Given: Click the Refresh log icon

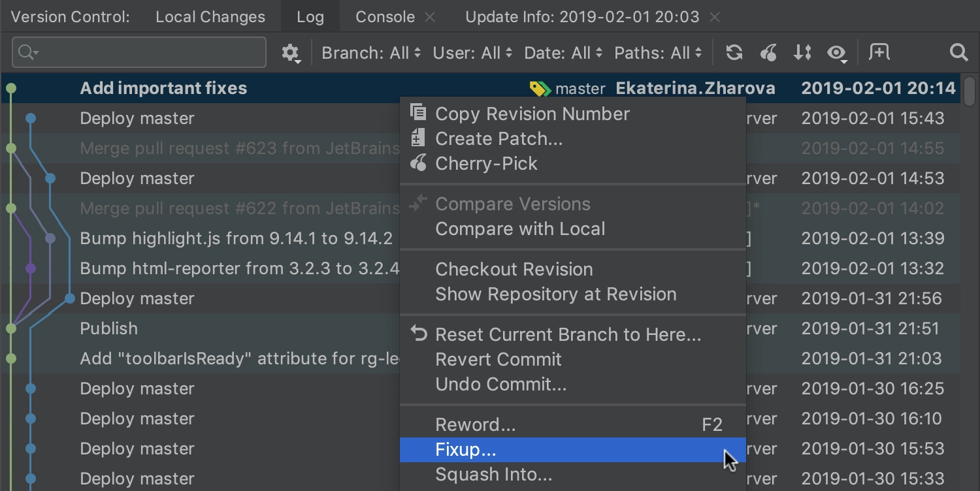Looking at the screenshot, I should (x=734, y=53).
